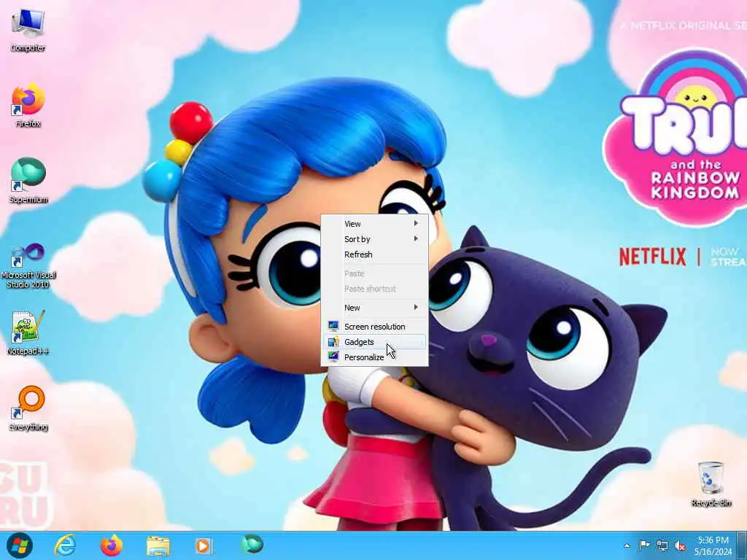Expand the Sort by submenu
The width and height of the screenshot is (747, 560).
click(x=374, y=239)
